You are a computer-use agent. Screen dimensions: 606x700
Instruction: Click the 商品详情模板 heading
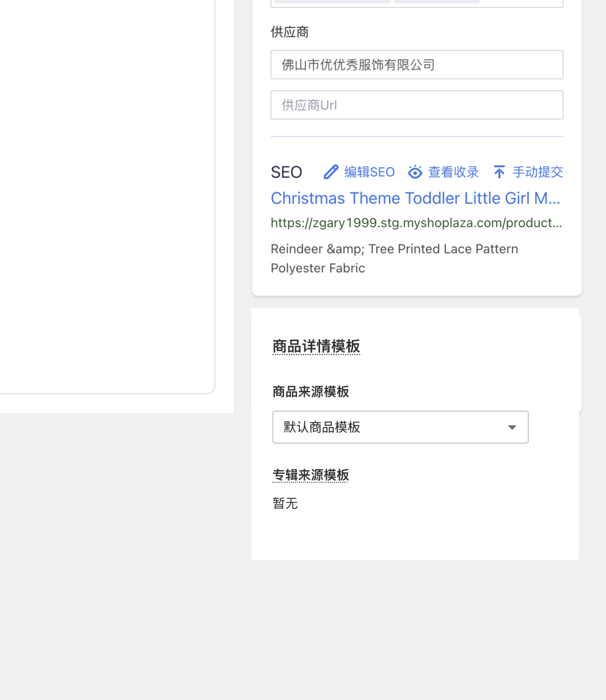point(316,347)
